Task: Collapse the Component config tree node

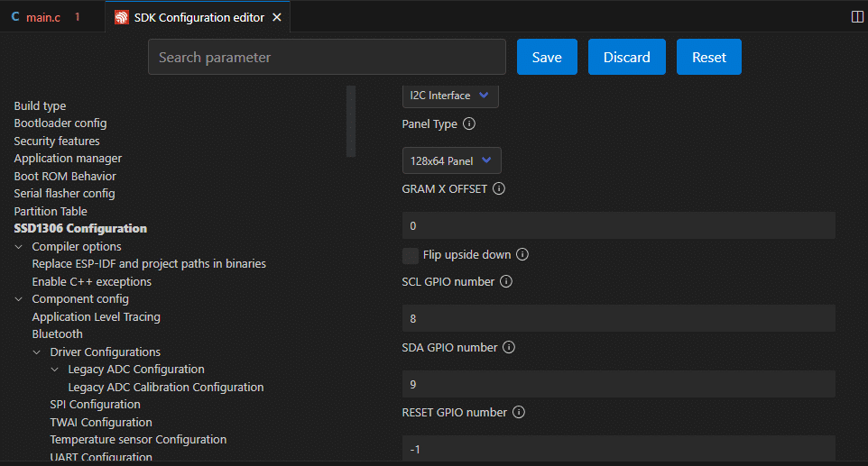Action: coord(19,299)
